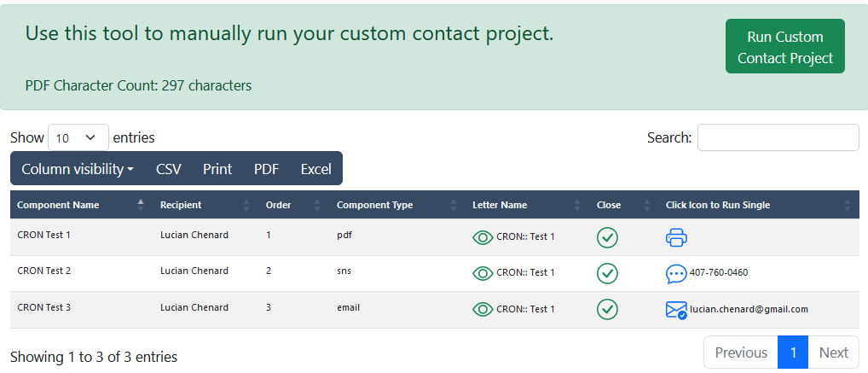Click the close checkmark icon for CRON Test 1
Viewport: 868px width, 373px height.
pyautogui.click(x=607, y=237)
